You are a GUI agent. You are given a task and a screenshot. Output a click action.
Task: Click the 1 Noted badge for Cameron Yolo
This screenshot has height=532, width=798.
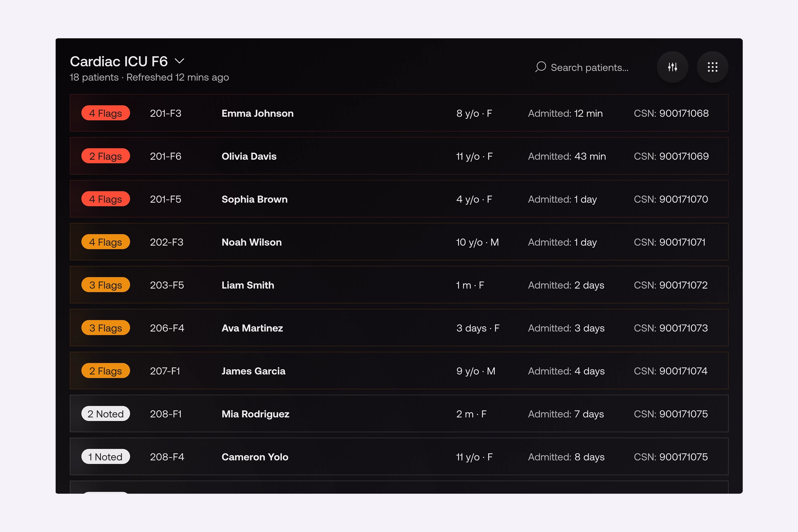click(x=106, y=457)
